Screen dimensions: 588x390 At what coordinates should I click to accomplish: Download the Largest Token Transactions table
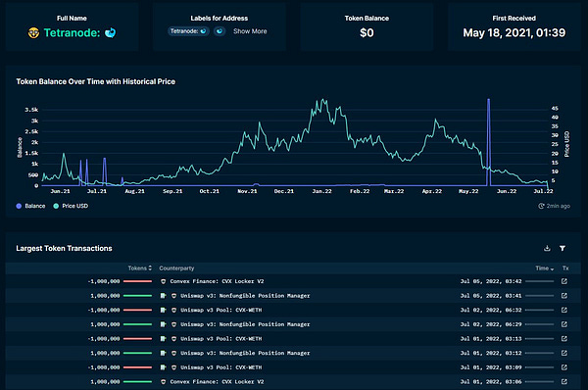click(547, 248)
